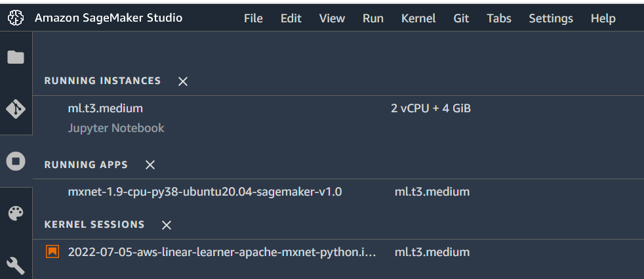Open the Edit menu
644x279 pixels.
(x=291, y=18)
